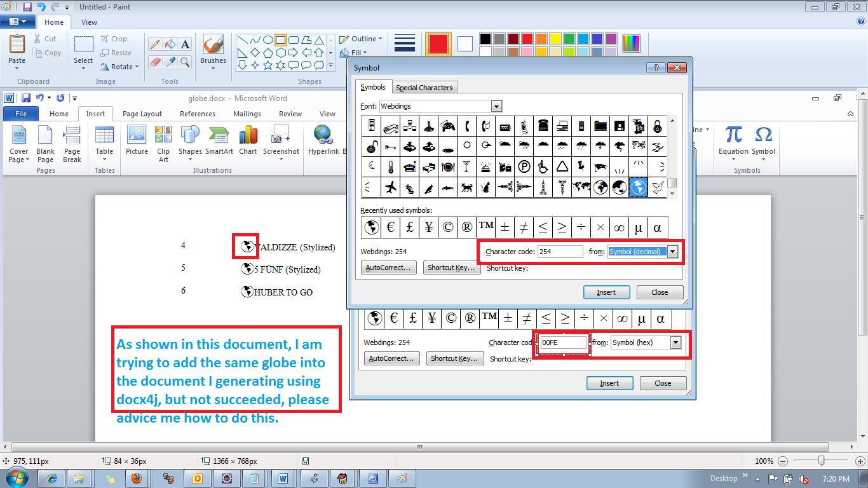Screen dimensions: 868x488
Task: Select the world map symbol in grid
Action: [x=581, y=187]
